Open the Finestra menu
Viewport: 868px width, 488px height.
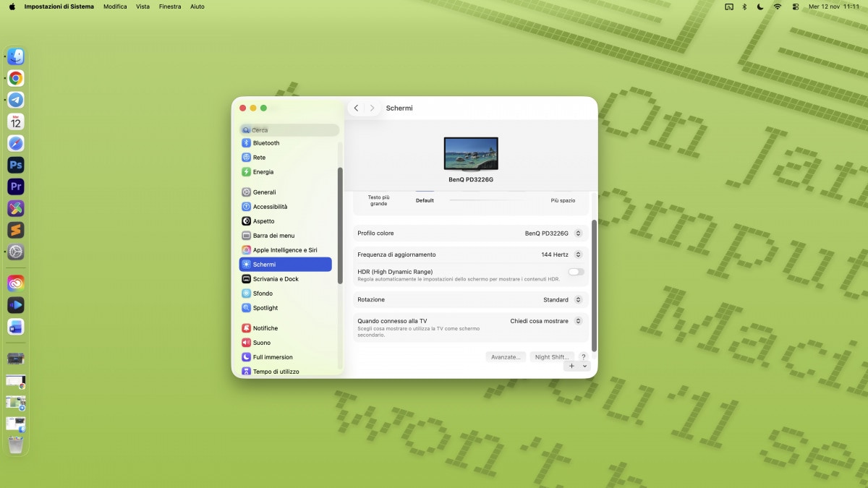click(170, 7)
